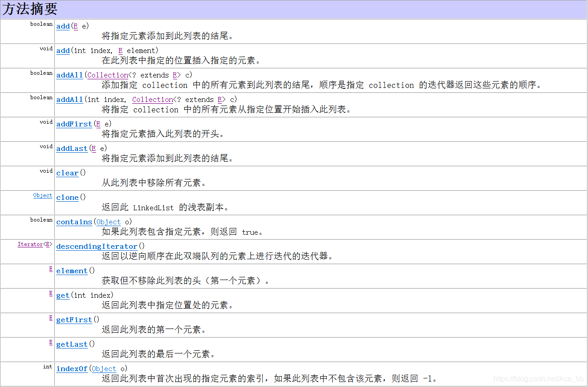This screenshot has height=387, width=588.
Task: Open the add(int index, E element) method link
Action: [63, 51]
